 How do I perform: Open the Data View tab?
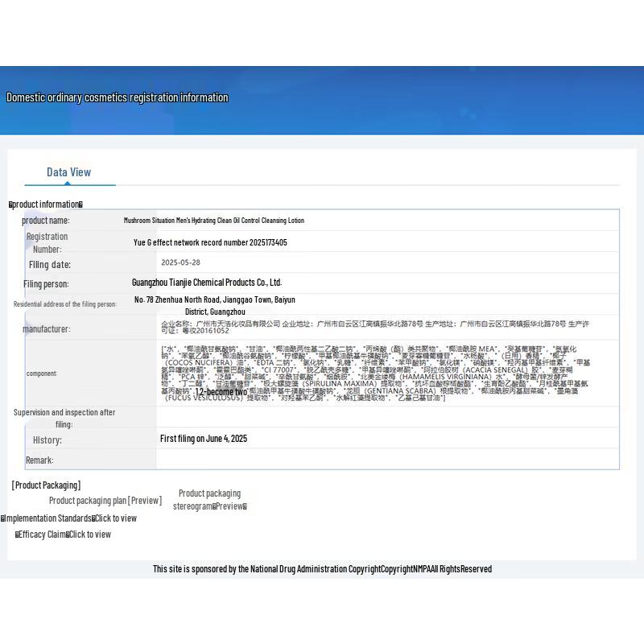click(x=68, y=172)
